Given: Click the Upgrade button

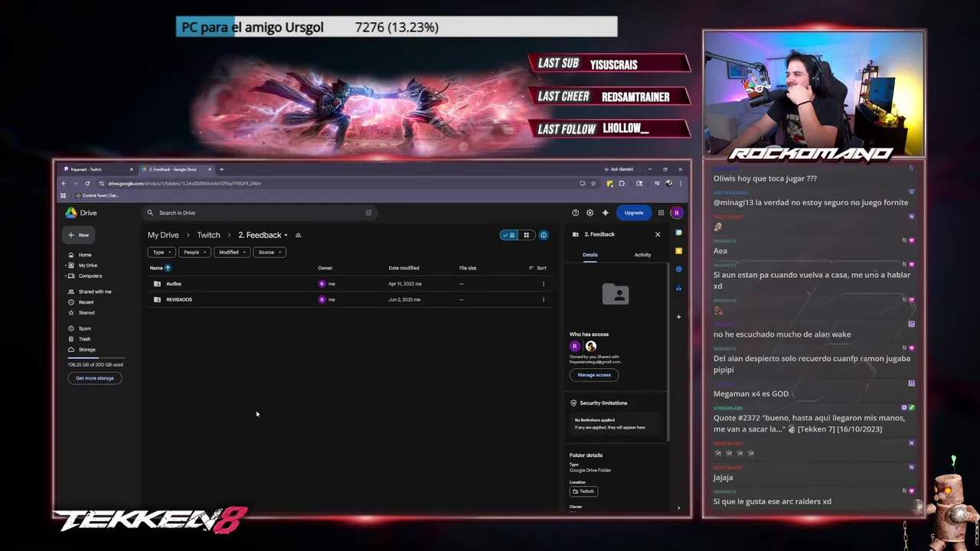Looking at the screenshot, I should 633,213.
